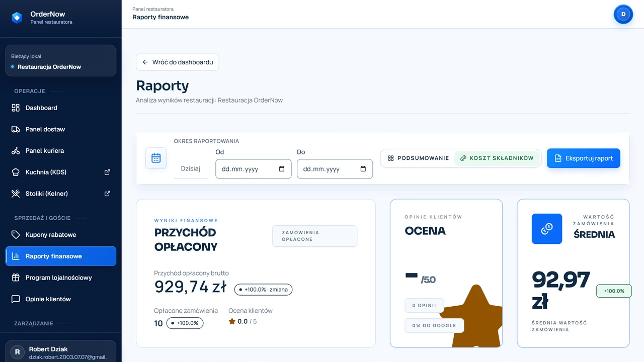Click the Do date input field

pyautogui.click(x=335, y=169)
